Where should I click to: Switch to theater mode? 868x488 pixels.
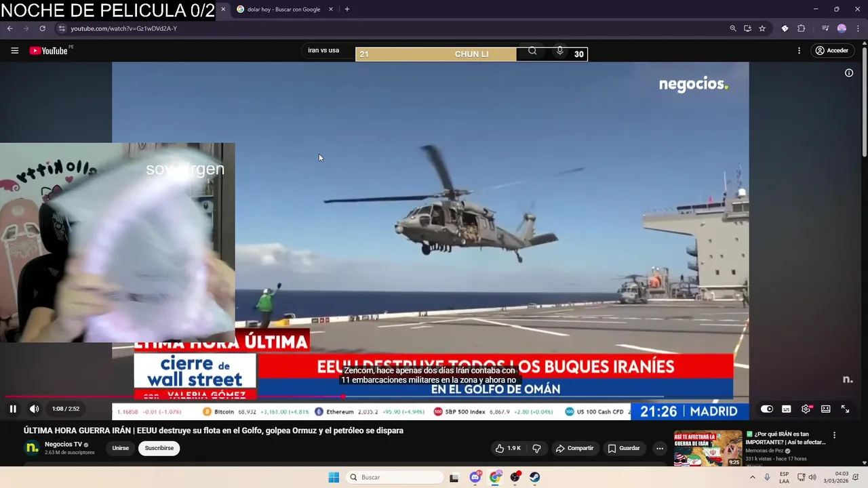point(825,409)
